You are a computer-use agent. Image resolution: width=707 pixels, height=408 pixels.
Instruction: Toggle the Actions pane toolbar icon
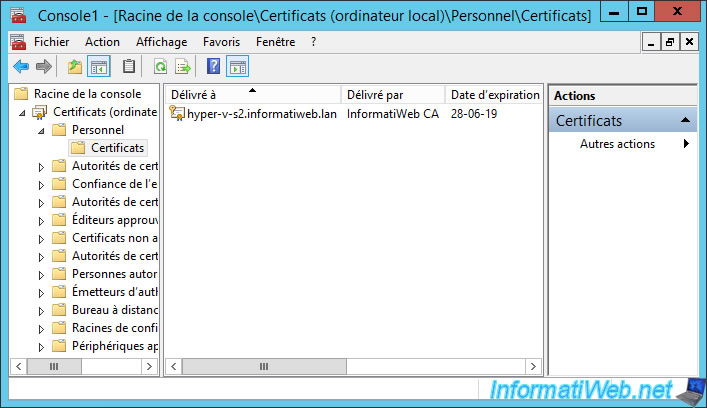coord(238,67)
